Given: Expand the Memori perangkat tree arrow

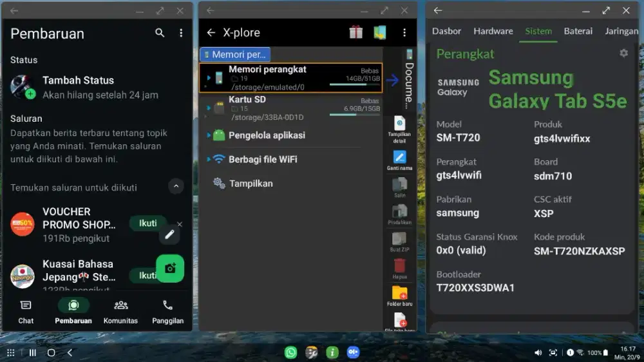Looking at the screenshot, I should pyautogui.click(x=209, y=78).
